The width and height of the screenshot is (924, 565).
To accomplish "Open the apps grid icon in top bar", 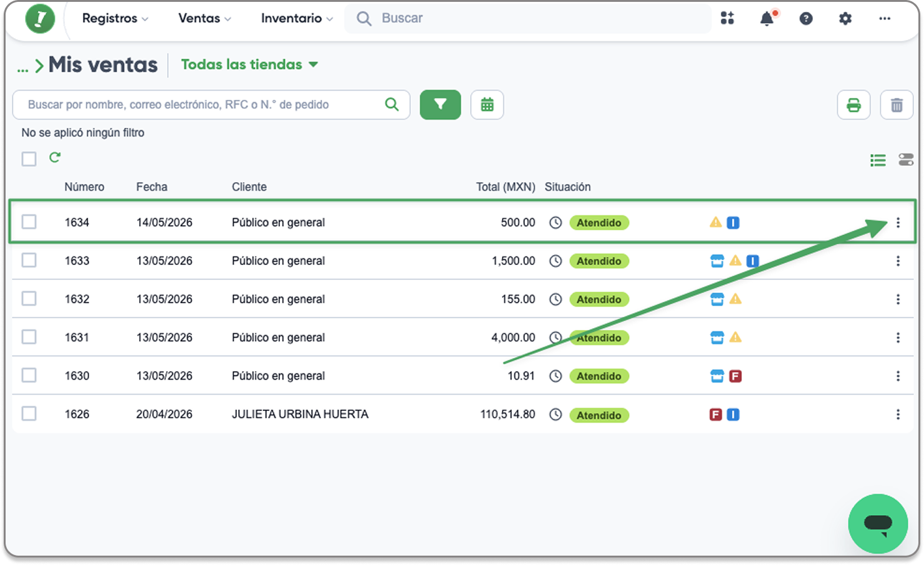I will [x=728, y=18].
